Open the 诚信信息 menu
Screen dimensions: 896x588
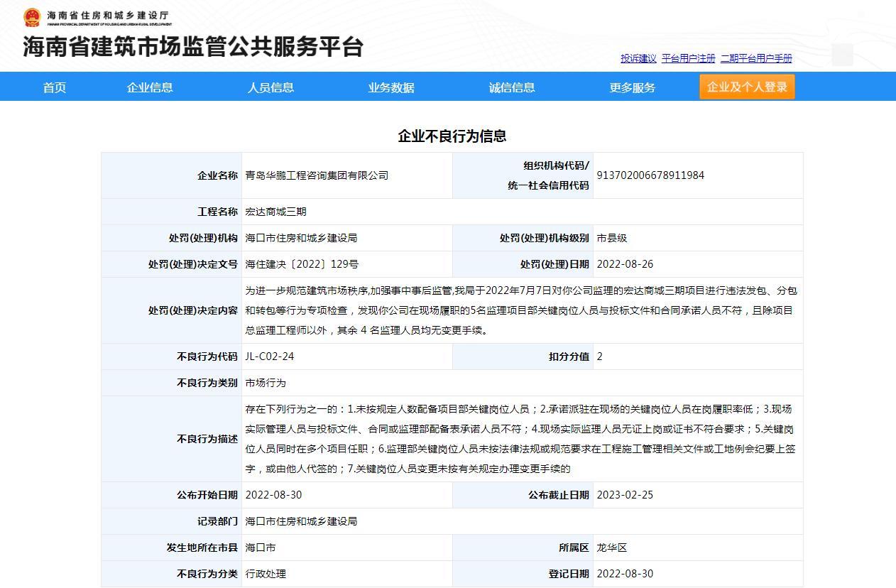point(512,87)
